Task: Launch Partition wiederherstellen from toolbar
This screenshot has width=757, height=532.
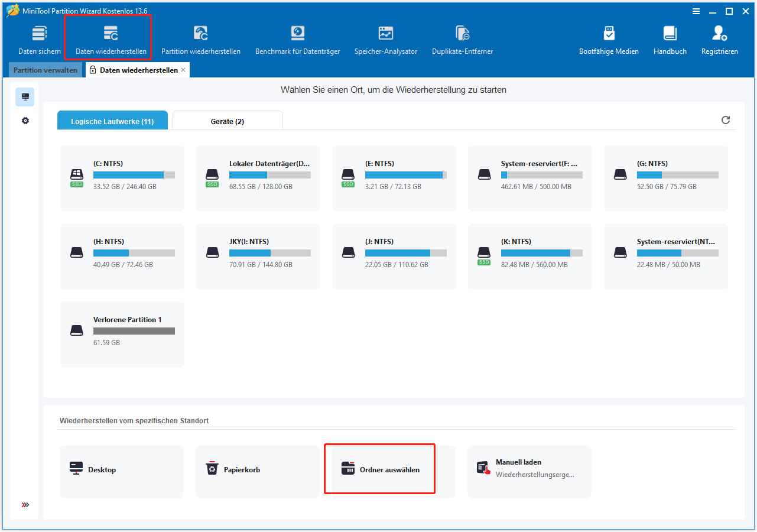Action: pos(201,40)
